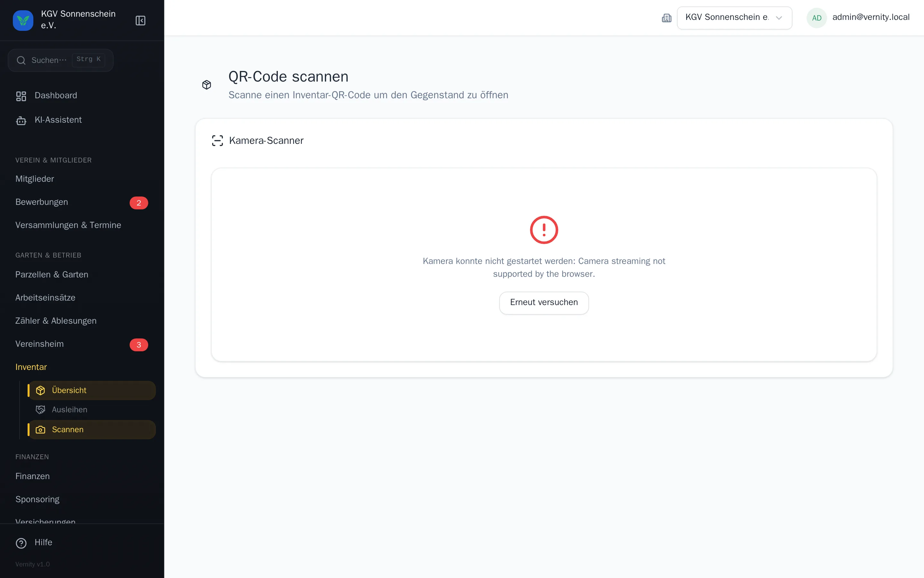Open Bewerbungen in the sidebar
Image resolution: width=924 pixels, height=578 pixels.
[82, 202]
